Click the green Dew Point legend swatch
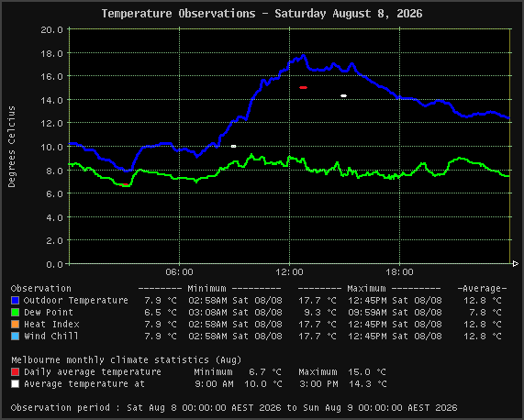The width and height of the screenshot is (524, 420). tap(15, 313)
